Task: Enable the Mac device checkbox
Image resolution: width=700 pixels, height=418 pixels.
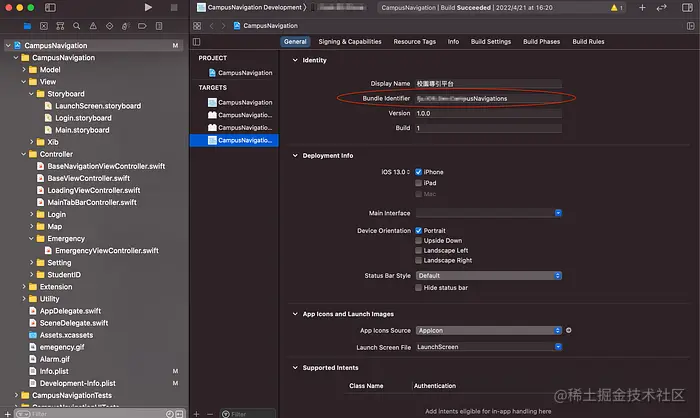Action: pyautogui.click(x=419, y=194)
